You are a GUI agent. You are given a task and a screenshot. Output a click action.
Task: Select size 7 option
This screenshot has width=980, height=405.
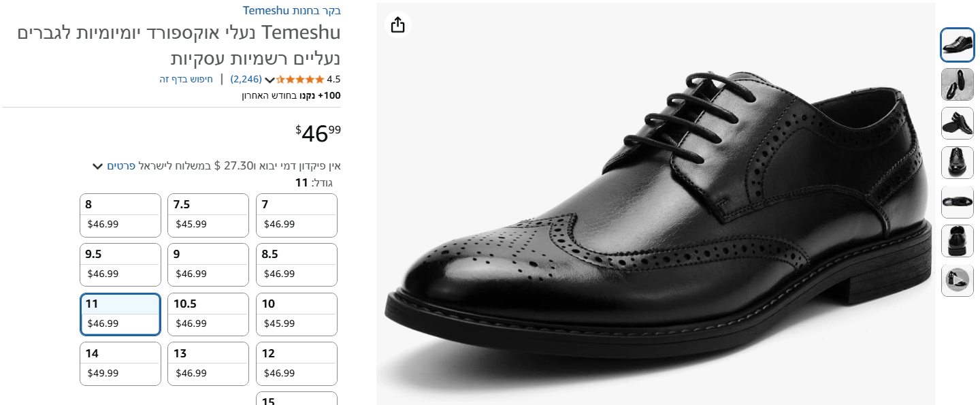point(296,215)
